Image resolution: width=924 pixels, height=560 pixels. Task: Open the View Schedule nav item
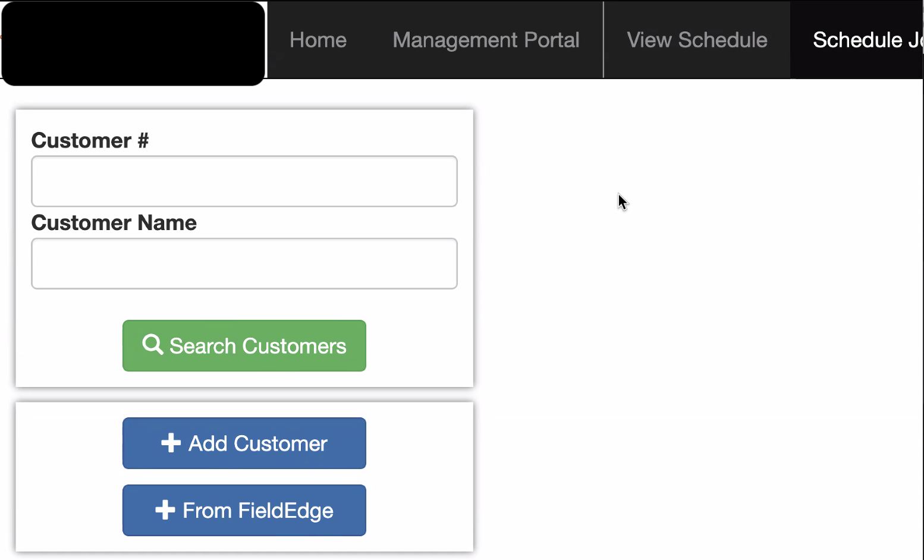(697, 40)
